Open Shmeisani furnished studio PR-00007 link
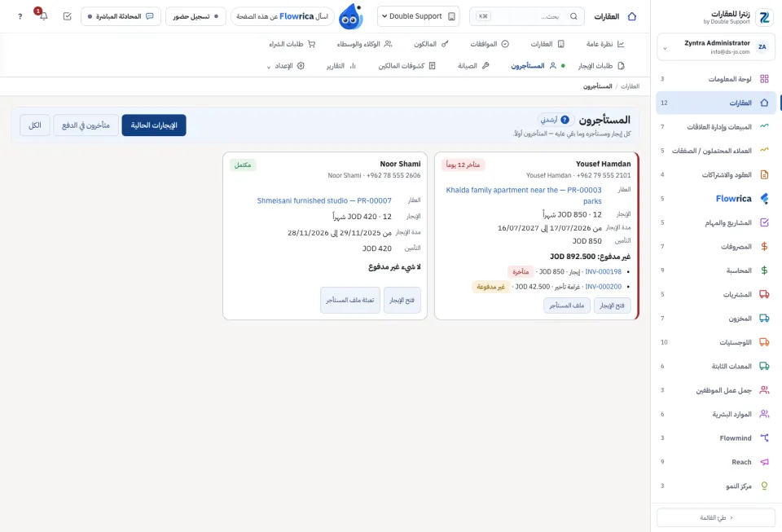Screen dimensions: 782x532 click(324, 200)
